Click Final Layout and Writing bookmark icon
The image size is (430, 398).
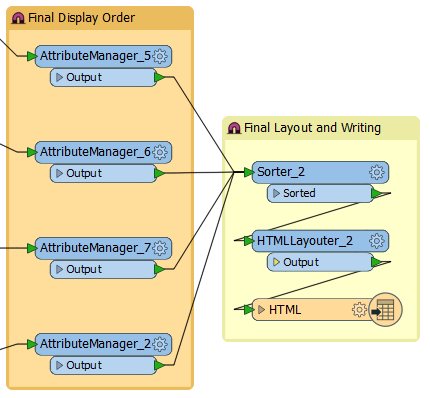click(x=234, y=128)
